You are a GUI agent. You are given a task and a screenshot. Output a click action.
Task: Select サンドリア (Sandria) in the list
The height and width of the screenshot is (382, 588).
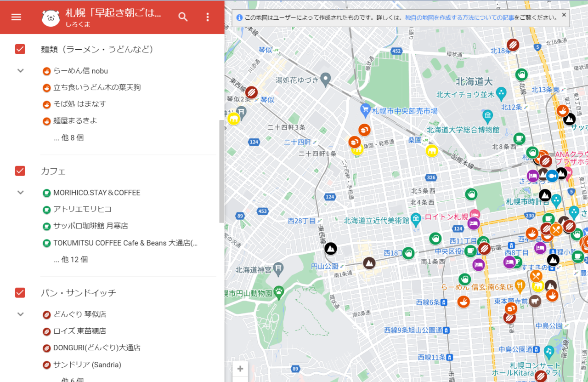click(x=87, y=365)
